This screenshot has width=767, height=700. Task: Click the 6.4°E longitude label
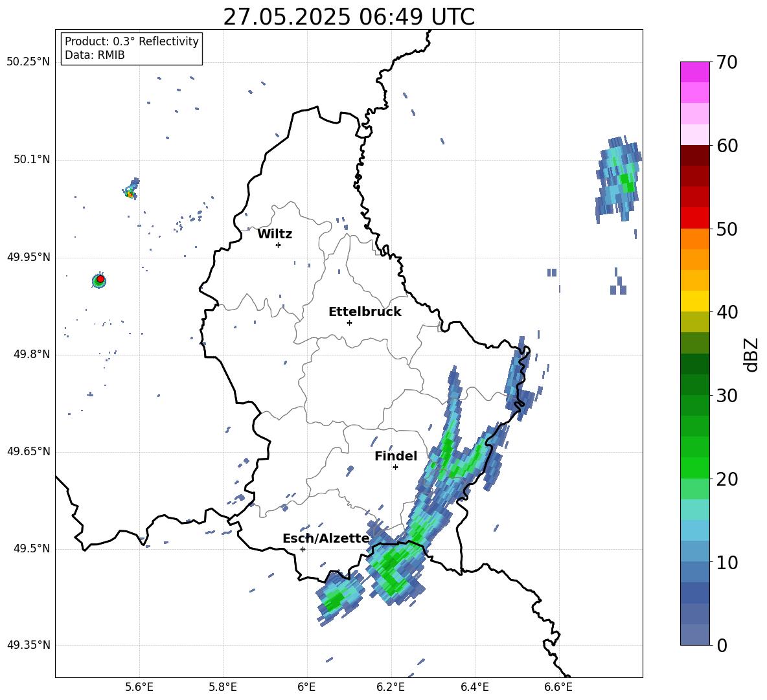pyautogui.click(x=474, y=687)
